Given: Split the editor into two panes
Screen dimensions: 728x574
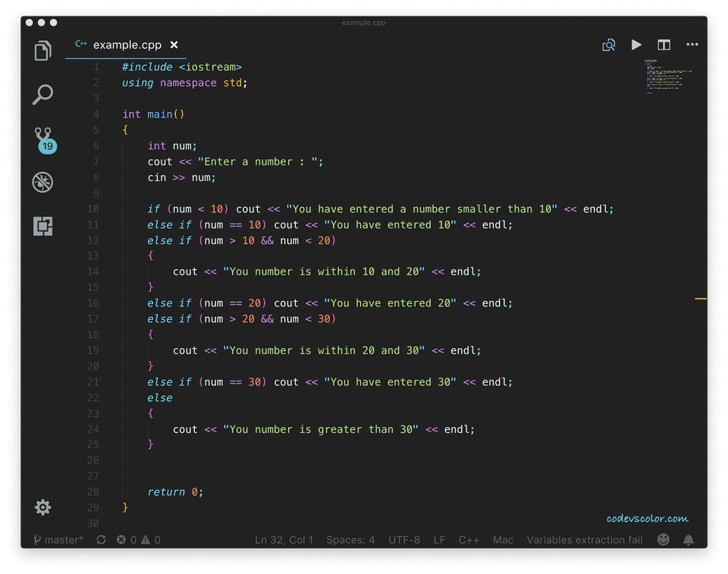Looking at the screenshot, I should coord(664,45).
